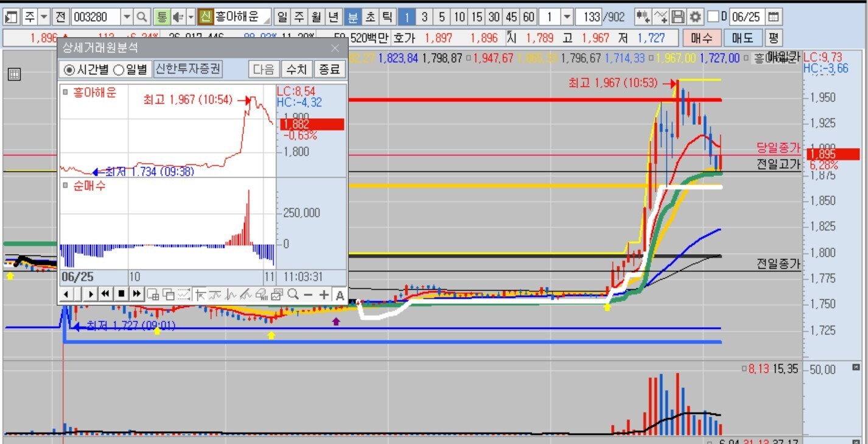
Task: Open the grid table icon on chart
Action: click(x=15, y=74)
